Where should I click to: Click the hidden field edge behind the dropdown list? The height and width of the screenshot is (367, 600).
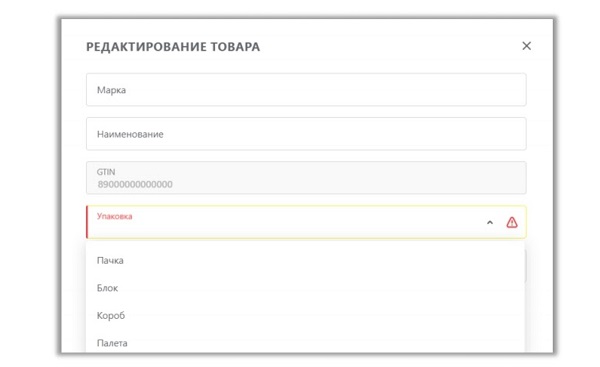pyautogui.click(x=525, y=266)
